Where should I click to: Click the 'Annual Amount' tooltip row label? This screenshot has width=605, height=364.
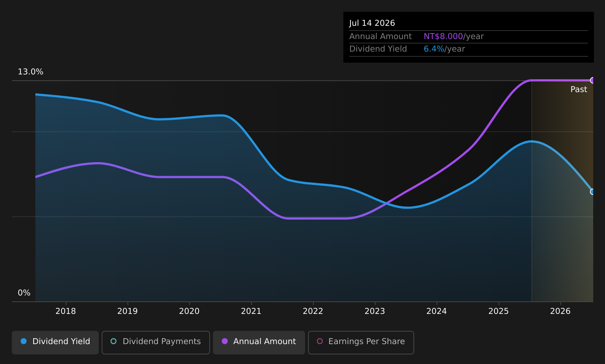381,36
